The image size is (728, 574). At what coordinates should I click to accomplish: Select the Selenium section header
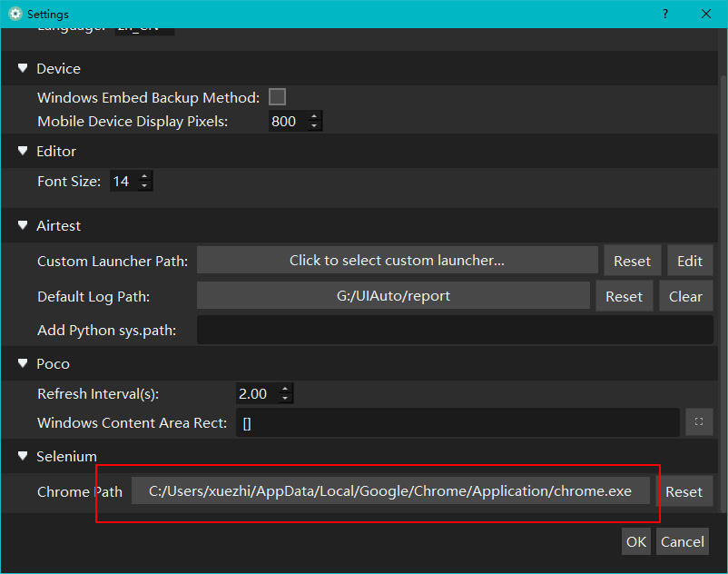pyautogui.click(x=359, y=456)
